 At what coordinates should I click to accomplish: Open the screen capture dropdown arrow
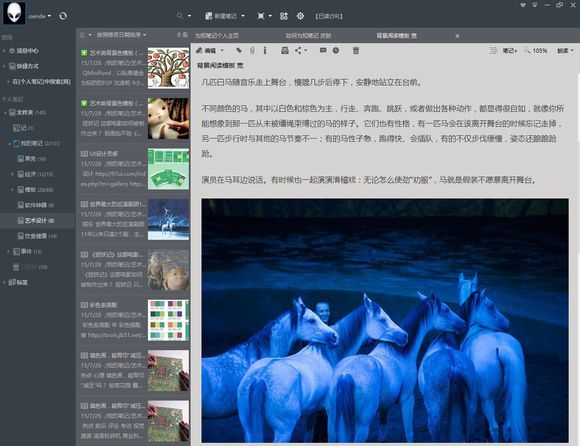(x=270, y=16)
